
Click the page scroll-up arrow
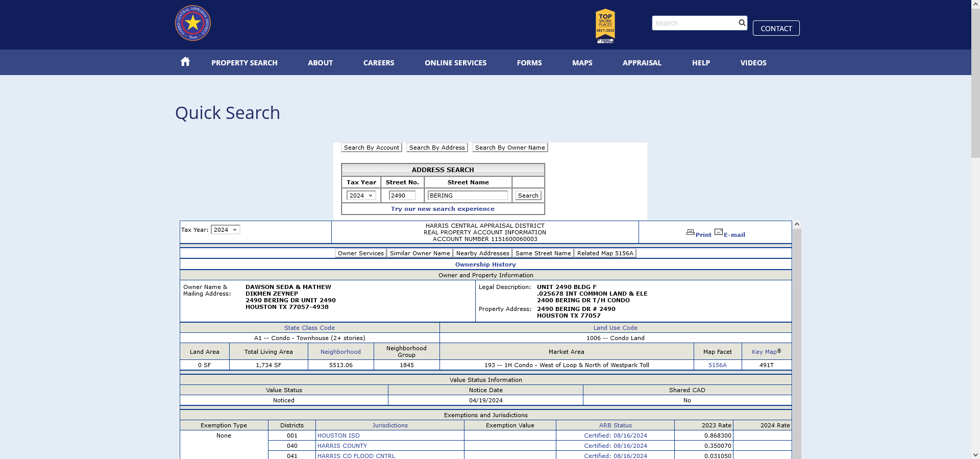(975, 4)
